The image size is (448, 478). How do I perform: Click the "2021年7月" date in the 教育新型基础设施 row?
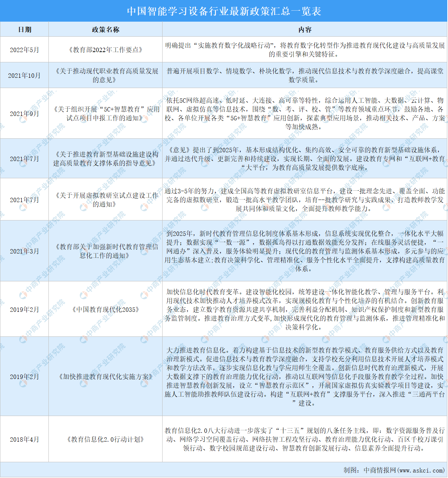[25, 159]
